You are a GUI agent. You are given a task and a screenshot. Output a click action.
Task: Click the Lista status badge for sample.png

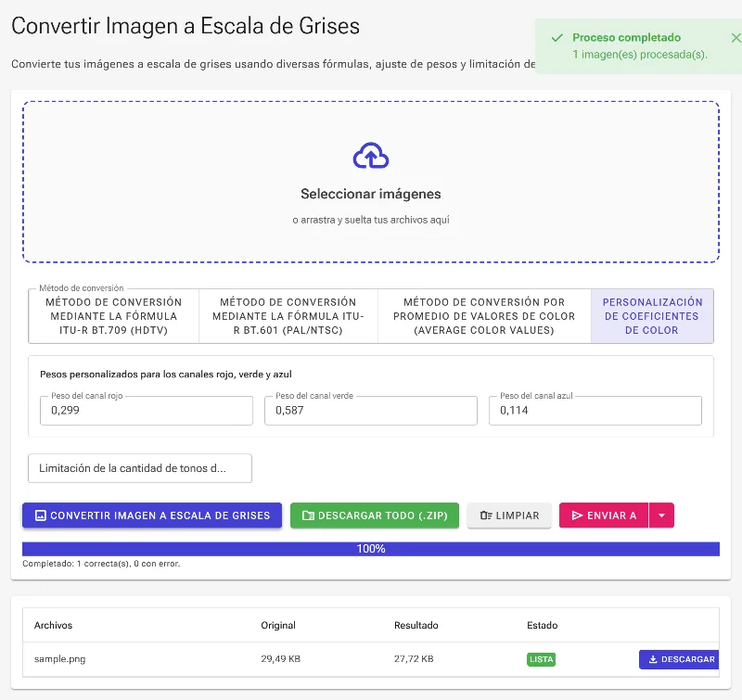(541, 659)
